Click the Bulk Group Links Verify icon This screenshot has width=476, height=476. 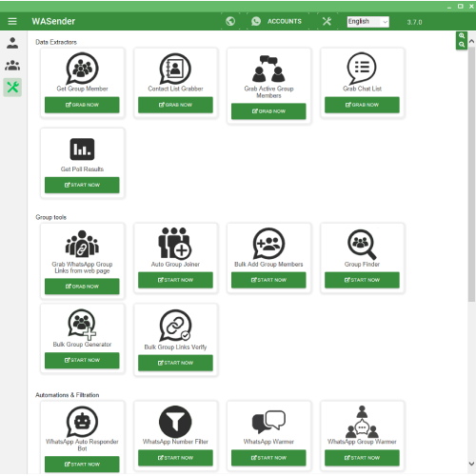pyautogui.click(x=175, y=326)
